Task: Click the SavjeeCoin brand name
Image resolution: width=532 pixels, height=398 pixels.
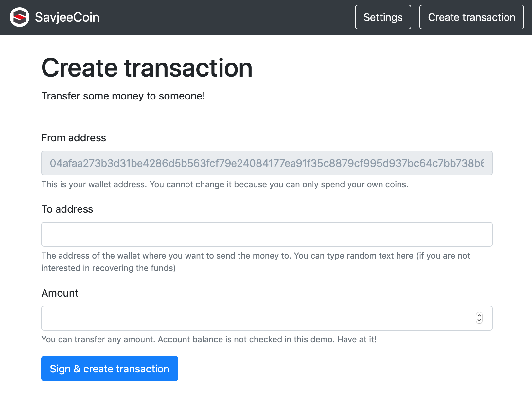Action: [67, 17]
